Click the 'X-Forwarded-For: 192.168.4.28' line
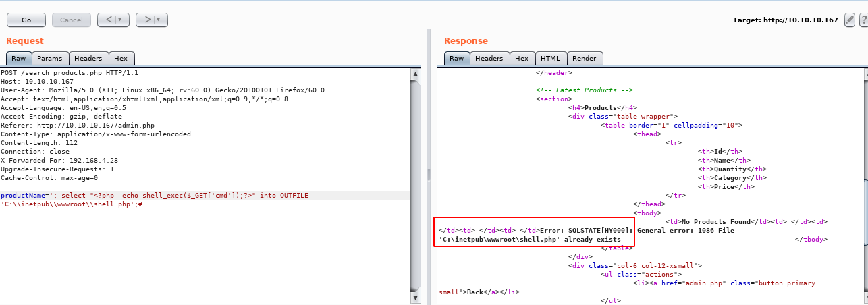Image resolution: width=868 pixels, height=305 pixels. pyautogui.click(x=59, y=161)
